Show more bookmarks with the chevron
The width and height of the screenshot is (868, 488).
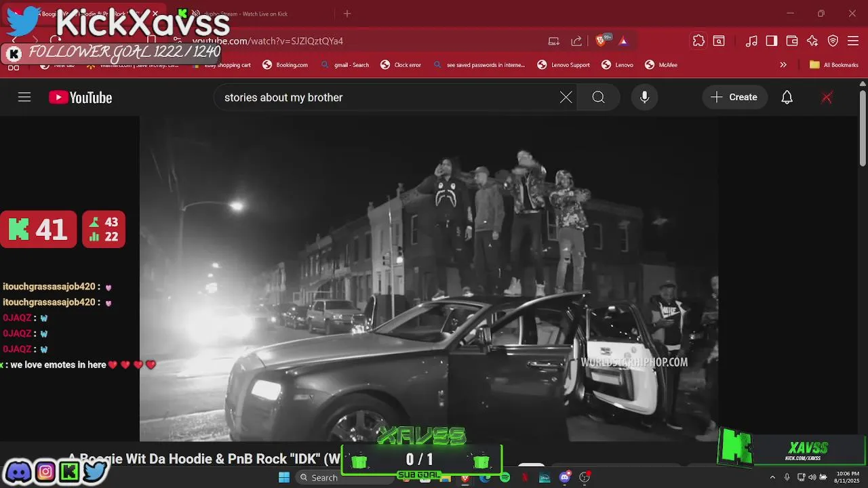point(783,65)
